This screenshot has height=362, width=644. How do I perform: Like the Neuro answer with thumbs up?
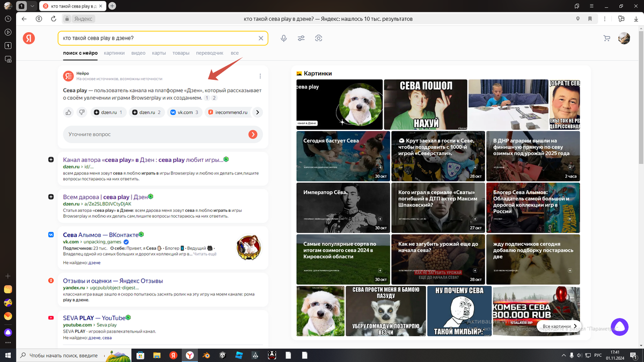(x=68, y=112)
